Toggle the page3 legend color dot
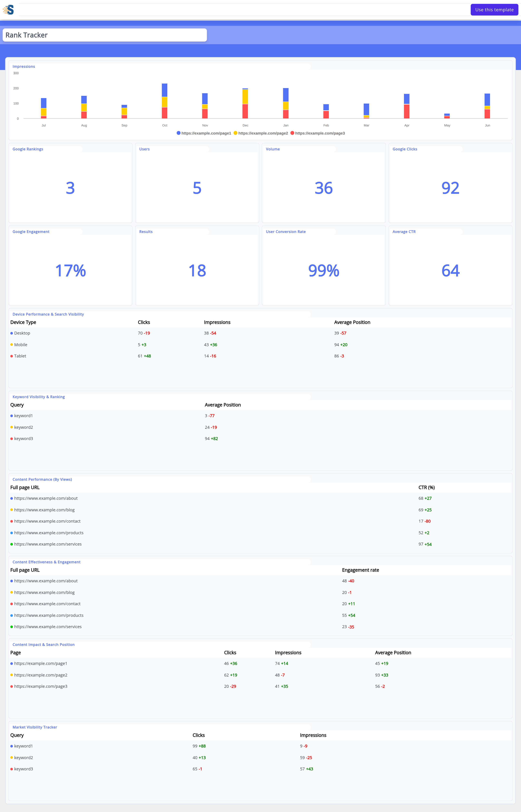 point(292,133)
